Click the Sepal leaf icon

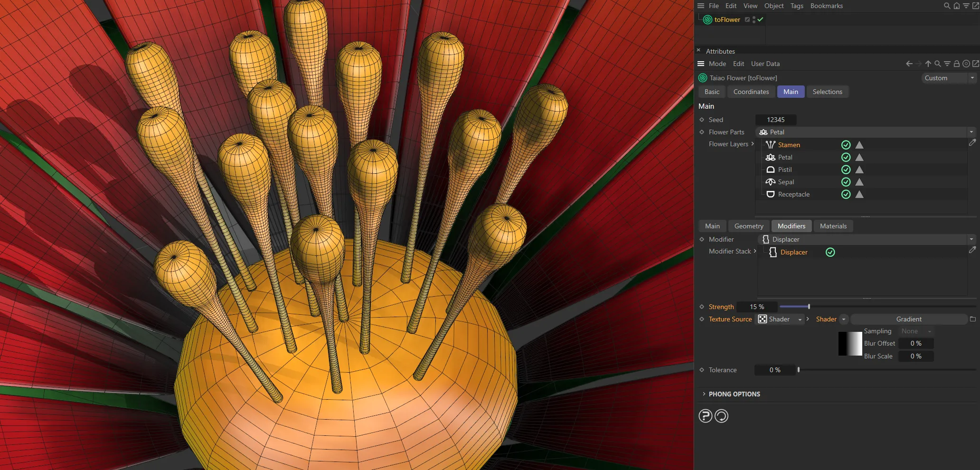click(x=770, y=182)
